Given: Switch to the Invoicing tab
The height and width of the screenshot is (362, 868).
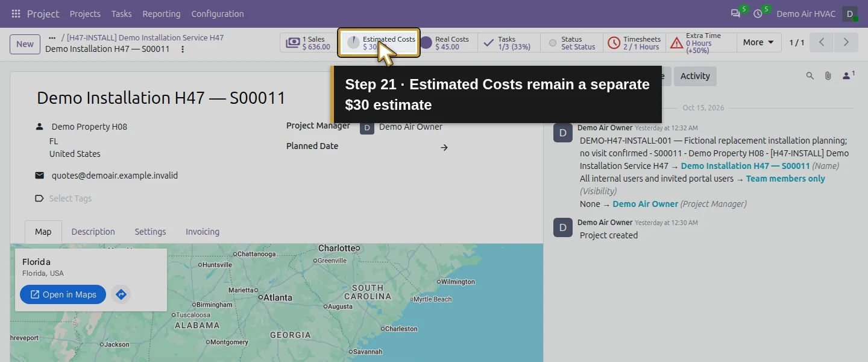Looking at the screenshot, I should point(203,232).
